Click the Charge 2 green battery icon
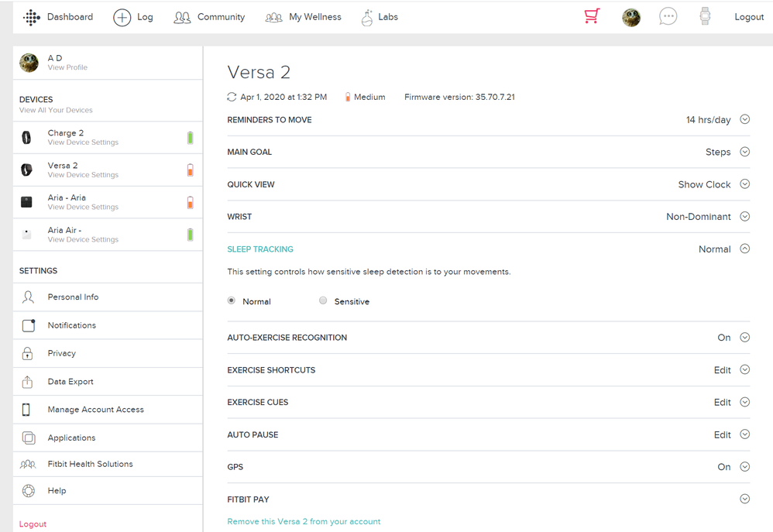The width and height of the screenshot is (773, 532). (x=191, y=138)
